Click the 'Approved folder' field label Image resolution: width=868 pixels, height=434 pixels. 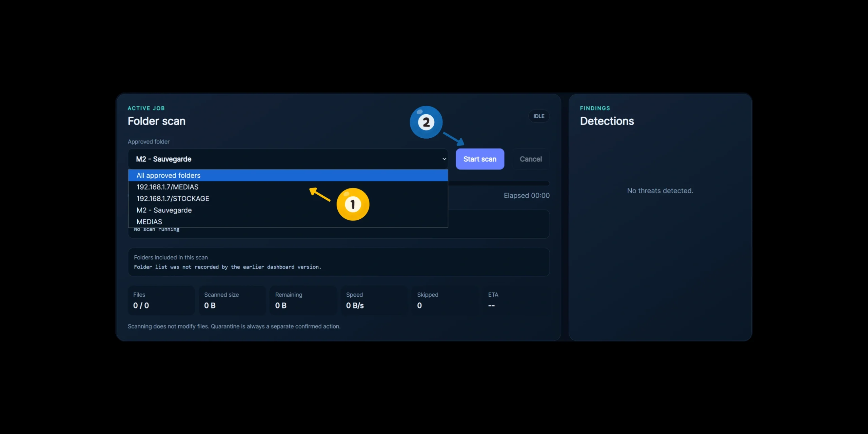[149, 141]
